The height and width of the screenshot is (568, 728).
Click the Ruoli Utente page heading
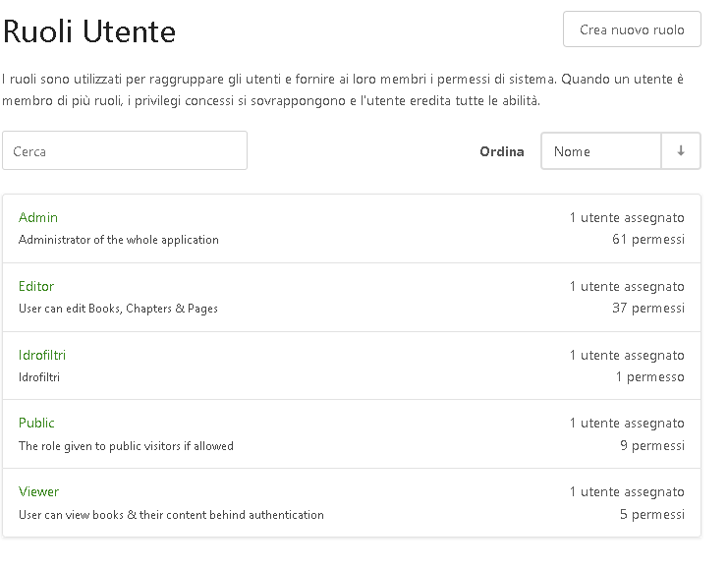(x=89, y=32)
